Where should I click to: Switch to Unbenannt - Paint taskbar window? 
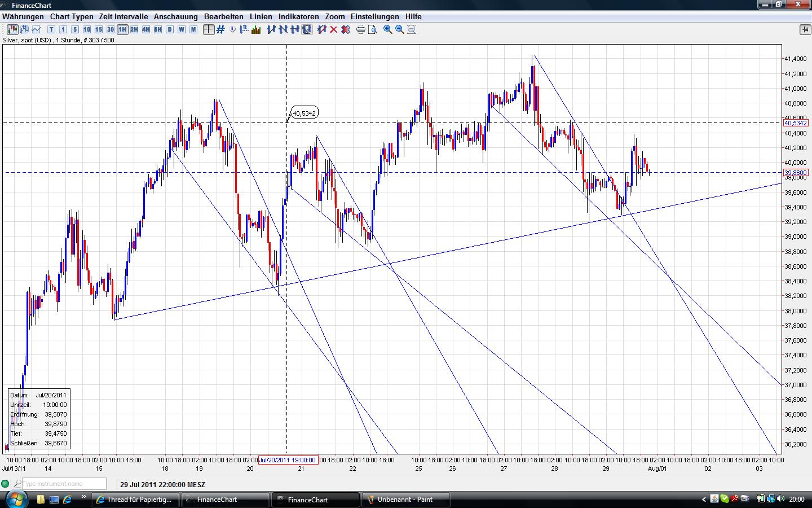coord(406,500)
